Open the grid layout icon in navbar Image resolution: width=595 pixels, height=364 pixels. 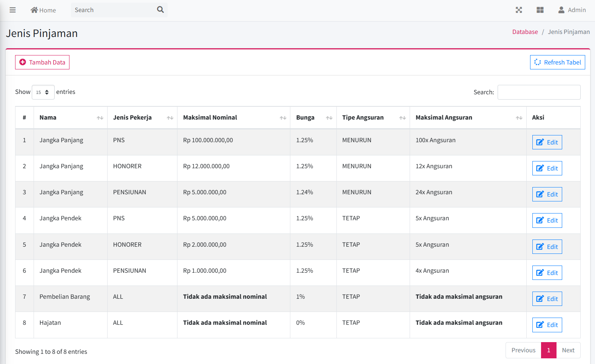pos(540,10)
